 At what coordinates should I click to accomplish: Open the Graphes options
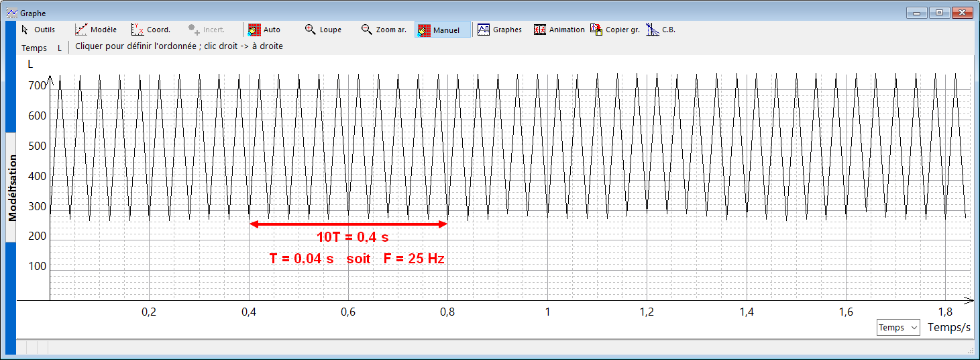(500, 30)
